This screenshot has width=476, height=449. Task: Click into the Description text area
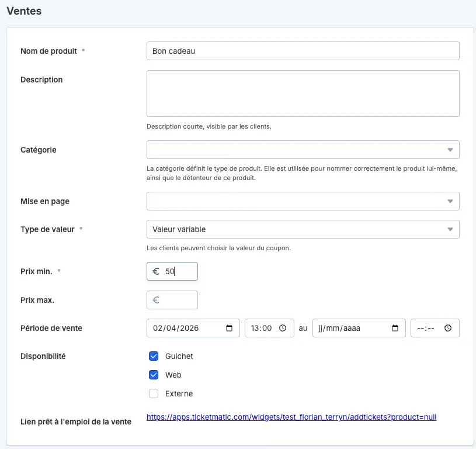pyautogui.click(x=303, y=94)
